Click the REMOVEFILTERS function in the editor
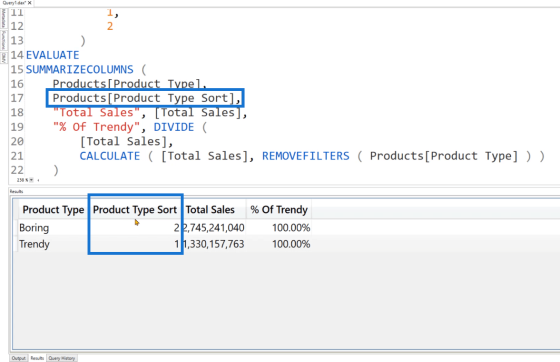 click(x=306, y=156)
